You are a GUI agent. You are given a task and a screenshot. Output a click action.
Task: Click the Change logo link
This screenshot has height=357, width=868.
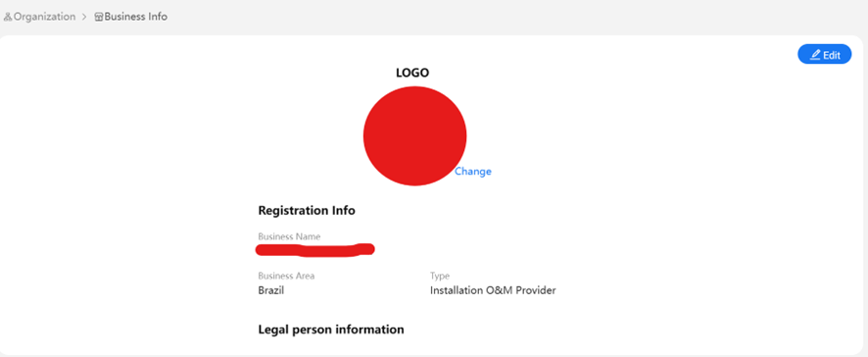[x=473, y=172]
